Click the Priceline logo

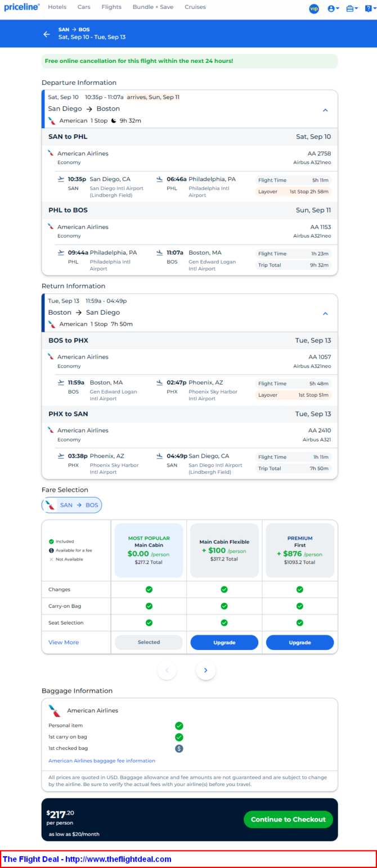point(22,7)
